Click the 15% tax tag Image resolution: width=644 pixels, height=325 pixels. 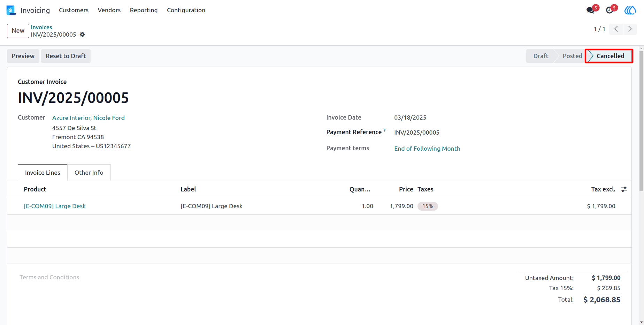pyautogui.click(x=428, y=206)
